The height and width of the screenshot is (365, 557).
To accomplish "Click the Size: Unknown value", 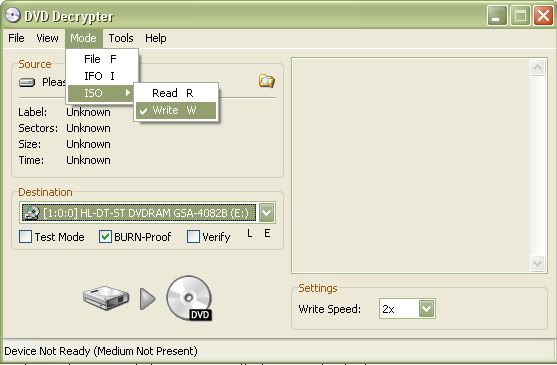I will [88, 144].
